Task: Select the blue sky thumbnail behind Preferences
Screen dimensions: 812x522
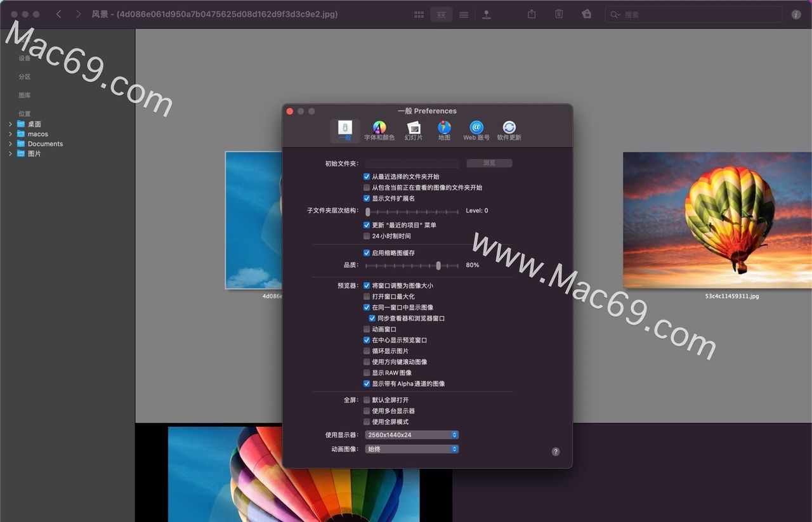Action: [x=254, y=220]
